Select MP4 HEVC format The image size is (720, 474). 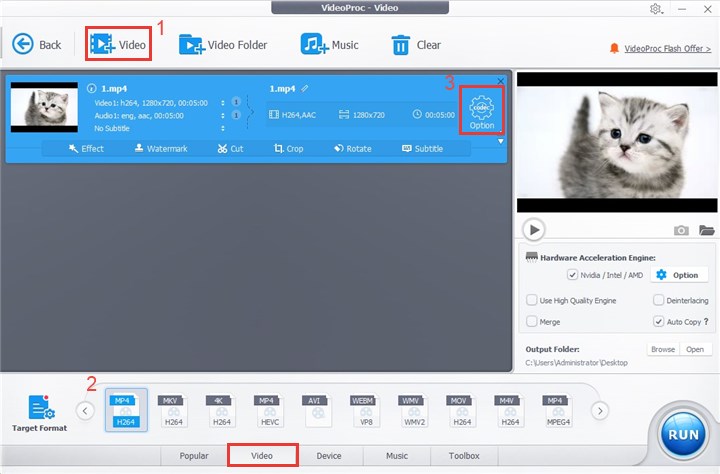269,410
